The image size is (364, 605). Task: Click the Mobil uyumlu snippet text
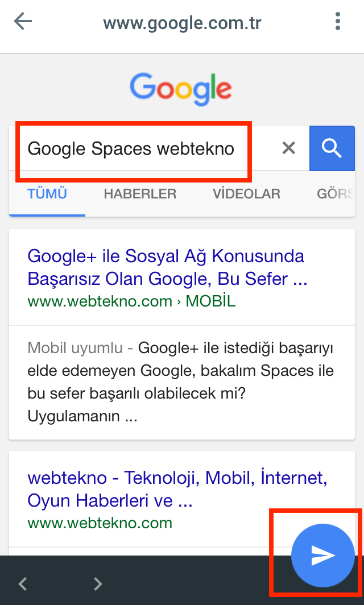pos(180,382)
